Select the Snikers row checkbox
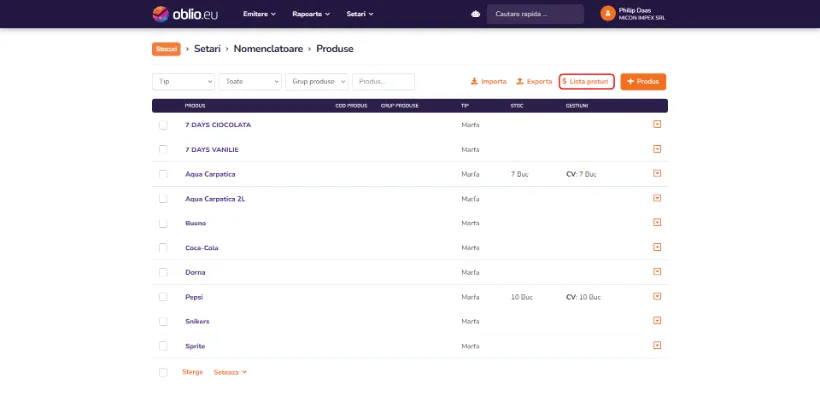This screenshot has height=407, width=820. (163, 321)
